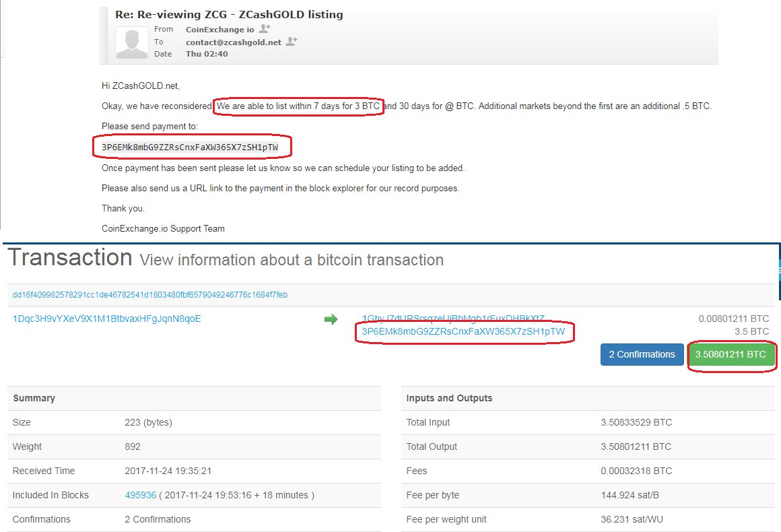Open the output address starting with 1Gby
781x532 pixels.
453,319
